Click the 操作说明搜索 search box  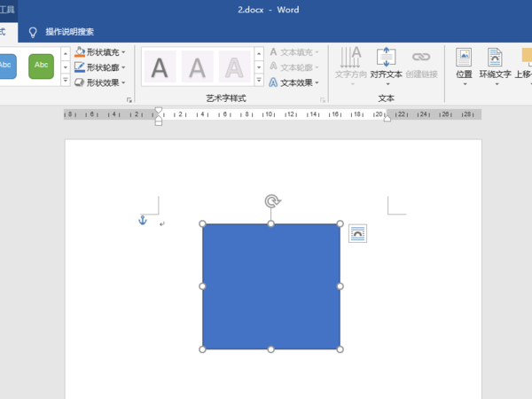[69, 32]
